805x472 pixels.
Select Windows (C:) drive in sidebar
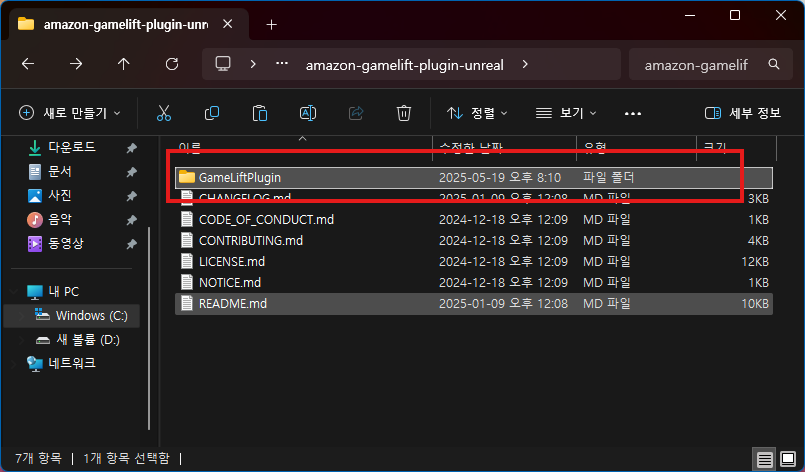point(71,315)
